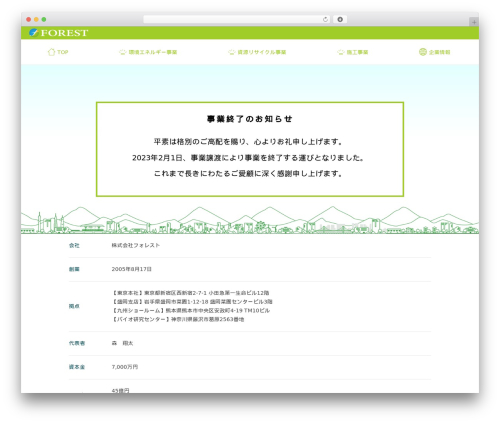Click the 資本金 row label
The width and height of the screenshot is (500, 423).
[x=77, y=367]
